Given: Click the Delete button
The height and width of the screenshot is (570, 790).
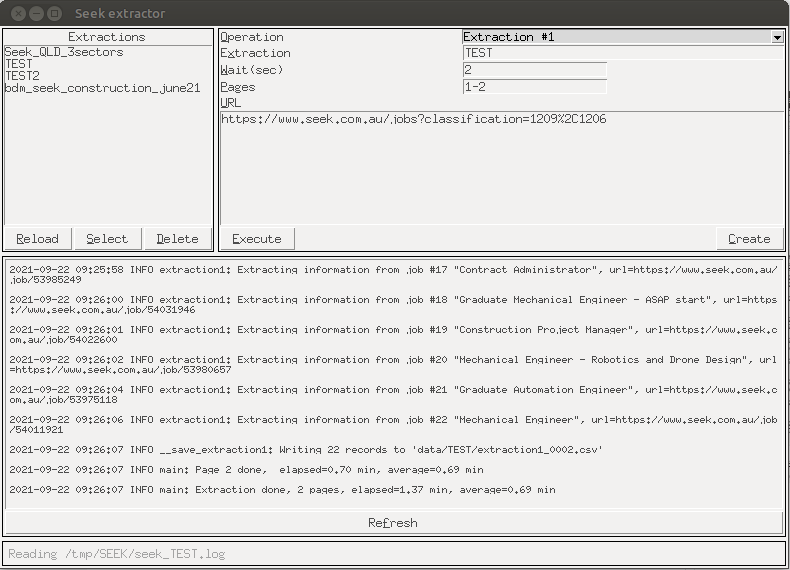Looking at the screenshot, I should coord(177,238).
